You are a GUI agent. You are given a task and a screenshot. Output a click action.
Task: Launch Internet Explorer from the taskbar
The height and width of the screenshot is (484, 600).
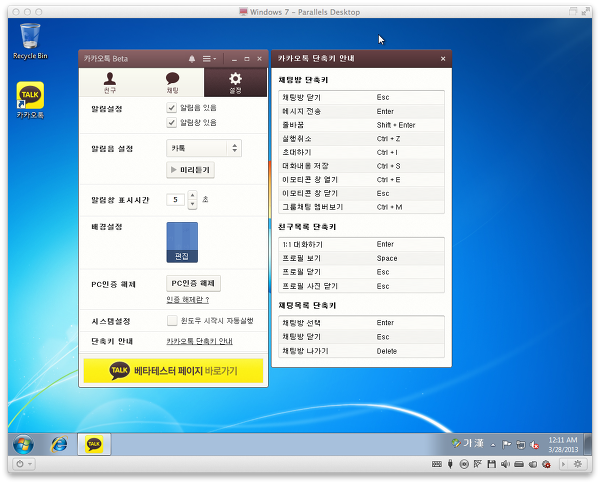(x=59, y=444)
